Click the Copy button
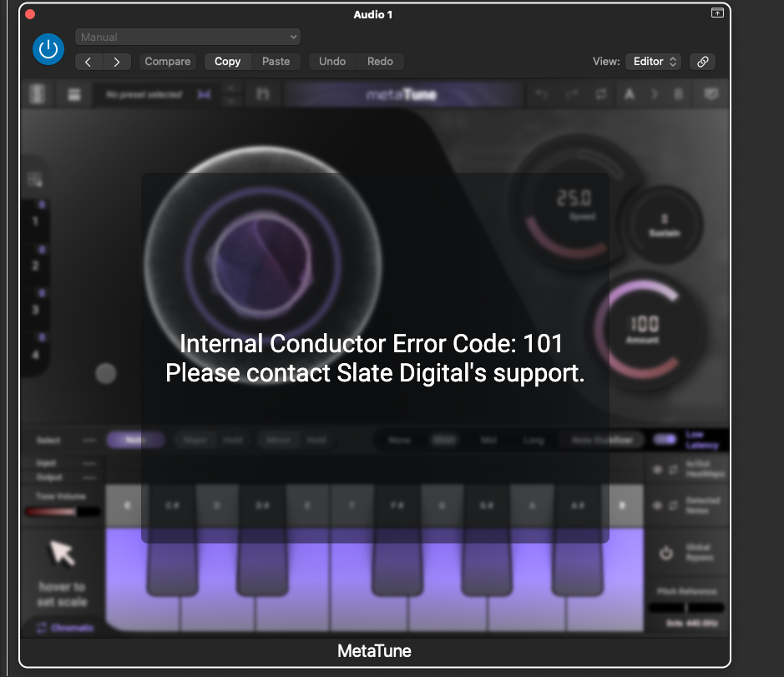Screen dimensions: 784x677 (227, 62)
